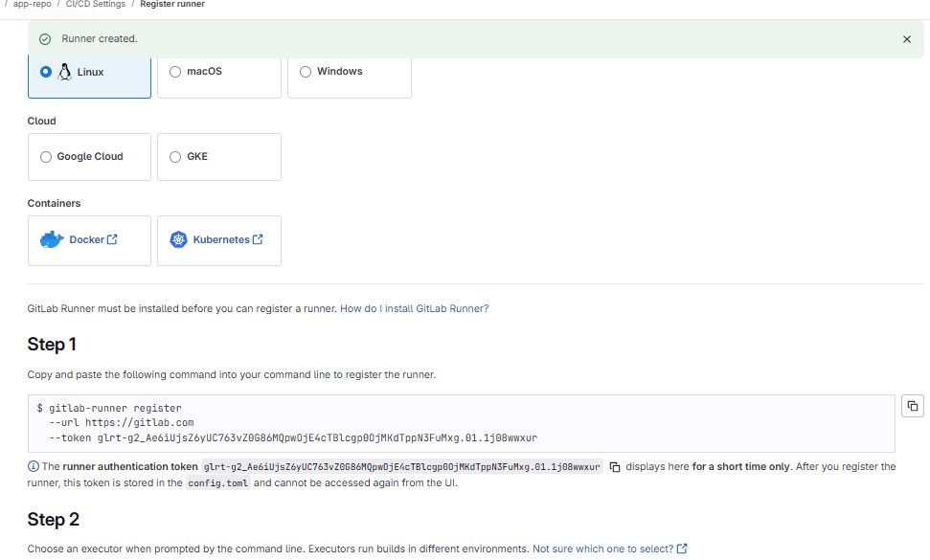930x560 pixels.
Task: Click external icon after executor help link
Action: (682, 549)
